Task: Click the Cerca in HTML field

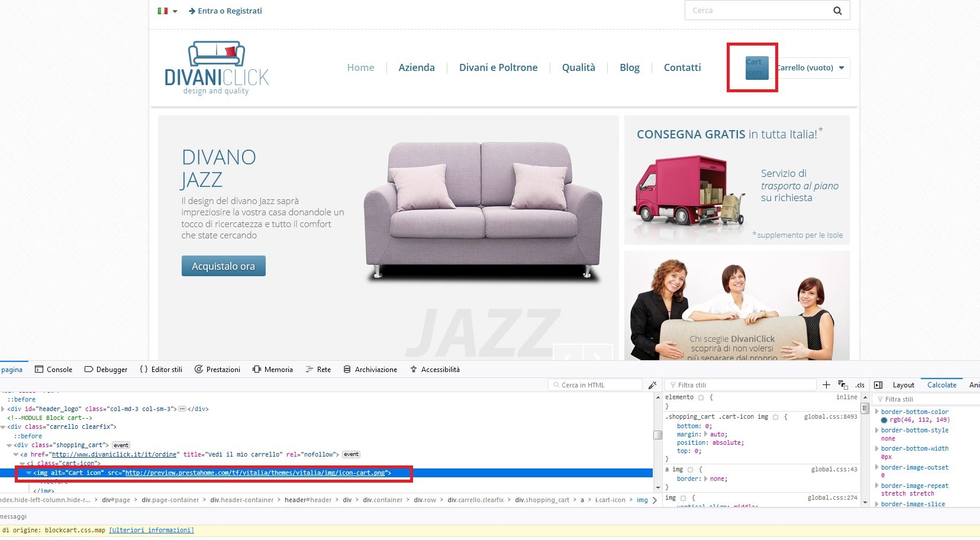Action: coord(595,385)
